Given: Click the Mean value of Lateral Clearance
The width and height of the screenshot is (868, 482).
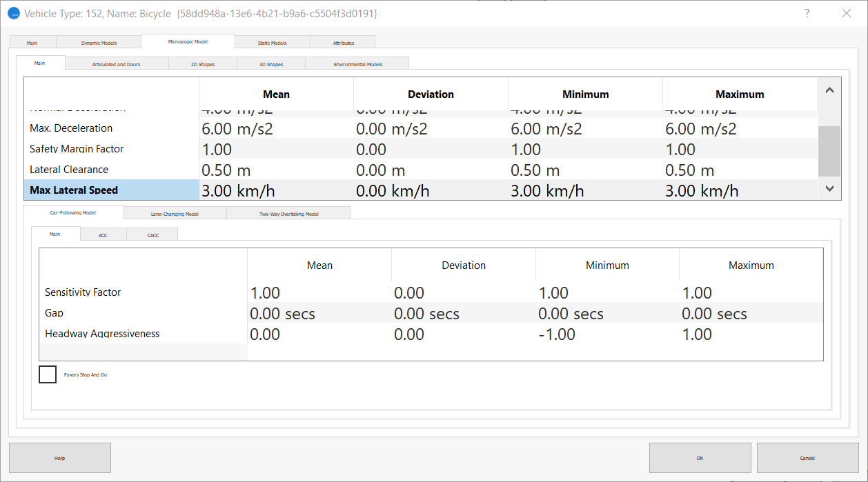Looking at the screenshot, I should (276, 170).
